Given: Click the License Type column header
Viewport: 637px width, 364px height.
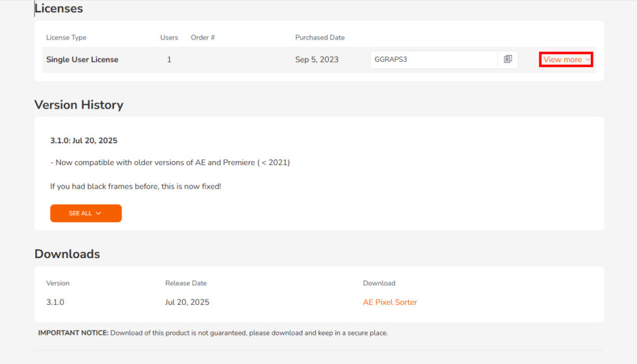Looking at the screenshot, I should point(66,38).
